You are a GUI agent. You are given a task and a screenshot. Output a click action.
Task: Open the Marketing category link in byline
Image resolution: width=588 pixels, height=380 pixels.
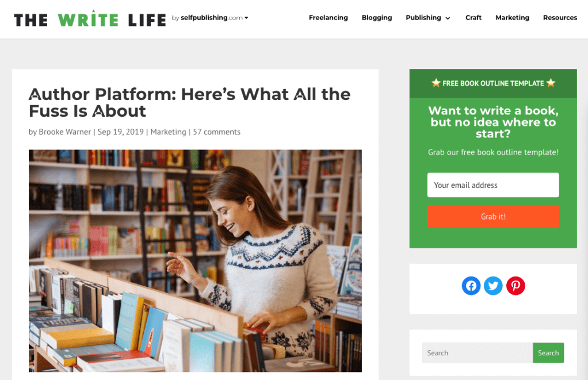[x=168, y=132]
